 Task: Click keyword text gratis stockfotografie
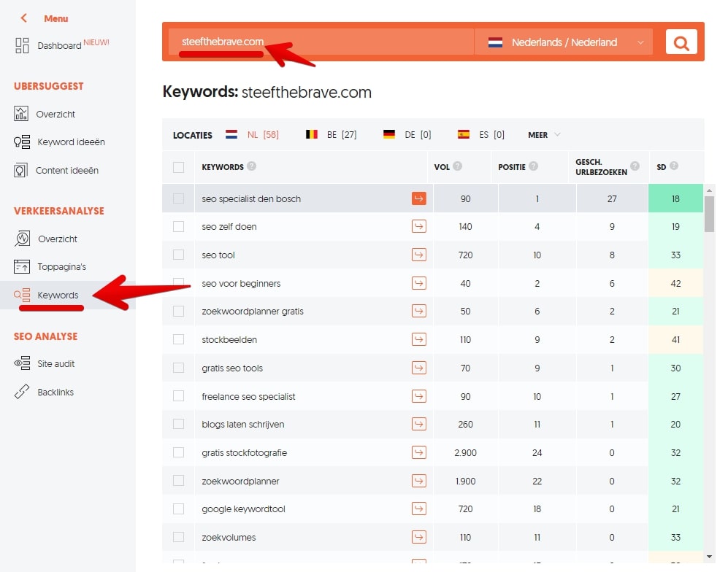[244, 453]
